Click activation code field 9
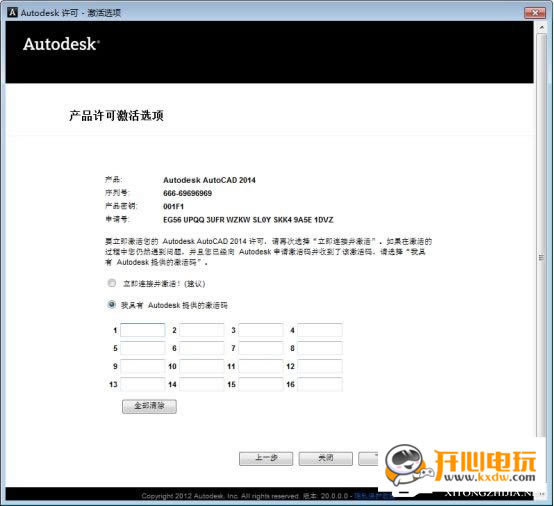This screenshot has width=554, height=506. (143, 366)
